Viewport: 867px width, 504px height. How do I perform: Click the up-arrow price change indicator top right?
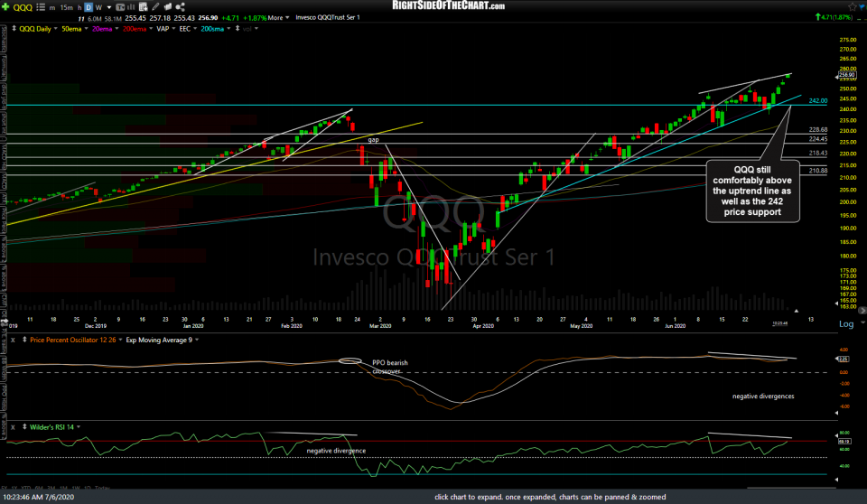(818, 17)
